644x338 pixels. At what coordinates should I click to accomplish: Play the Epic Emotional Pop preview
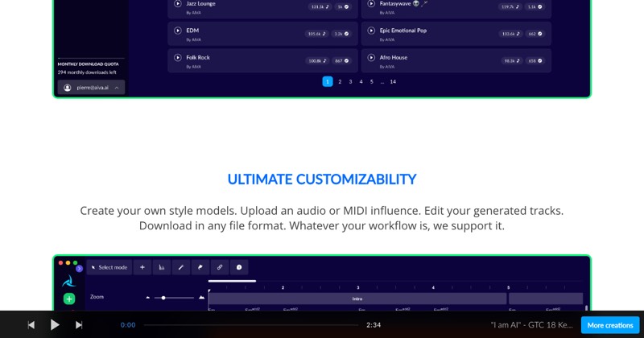click(371, 31)
